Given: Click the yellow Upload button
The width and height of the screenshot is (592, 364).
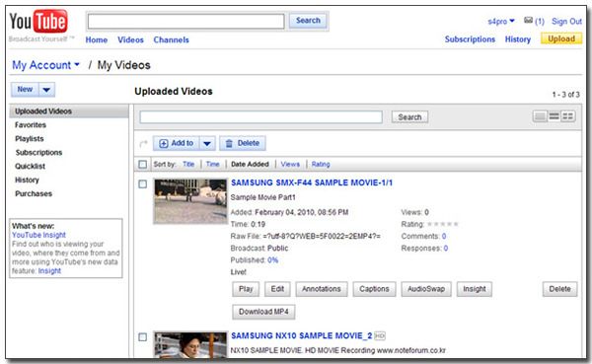Looking at the screenshot, I should pyautogui.click(x=561, y=38).
